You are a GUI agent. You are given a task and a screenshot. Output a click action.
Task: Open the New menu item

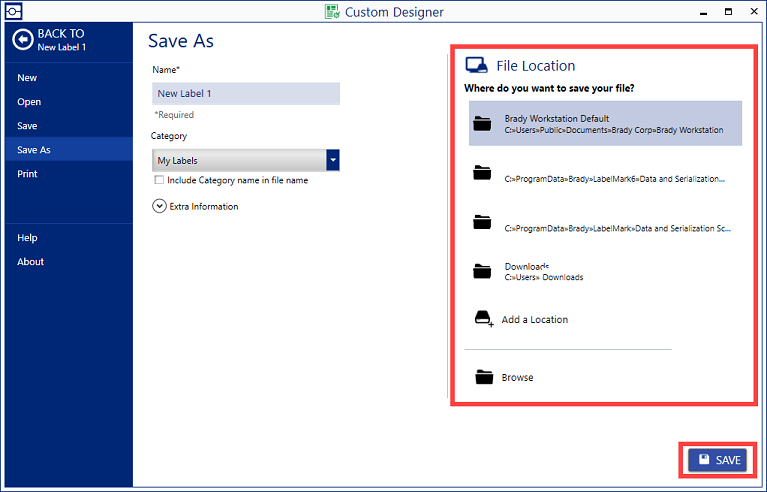click(68, 78)
